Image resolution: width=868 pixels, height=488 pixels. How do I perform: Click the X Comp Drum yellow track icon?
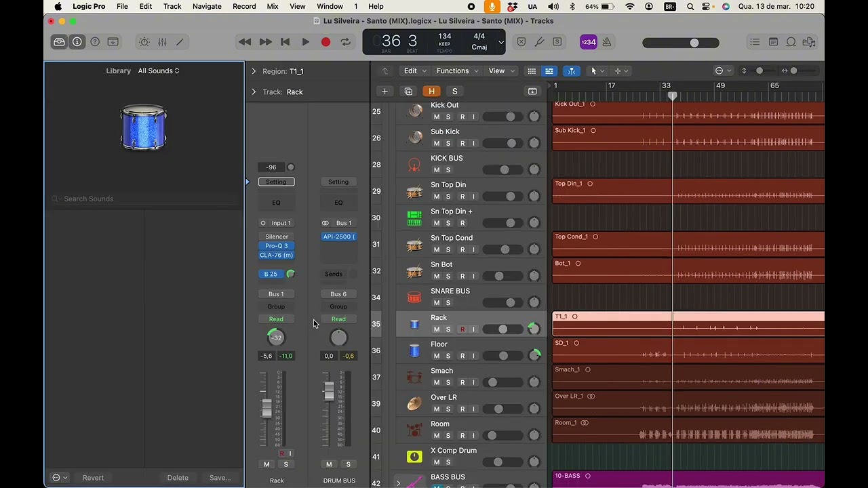[x=414, y=457]
